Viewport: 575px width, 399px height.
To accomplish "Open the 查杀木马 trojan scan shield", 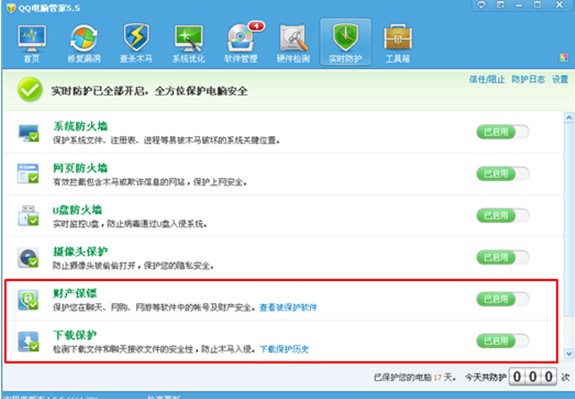I will click(x=136, y=43).
